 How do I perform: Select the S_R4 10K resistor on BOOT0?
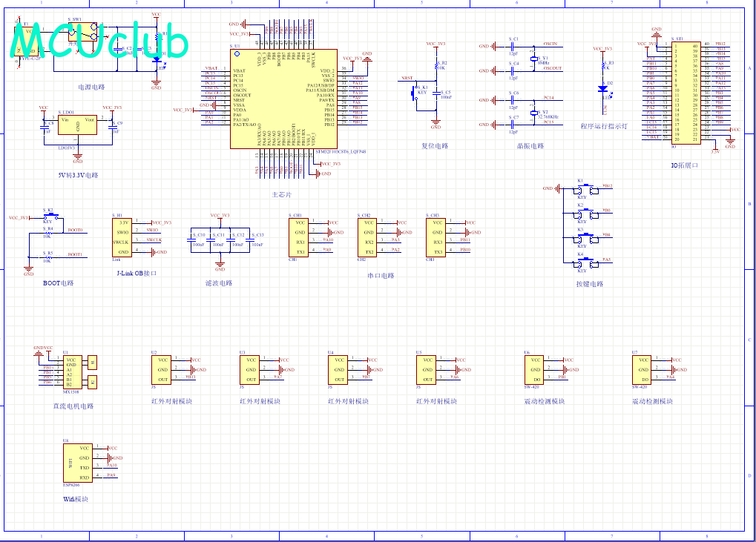coord(47,233)
